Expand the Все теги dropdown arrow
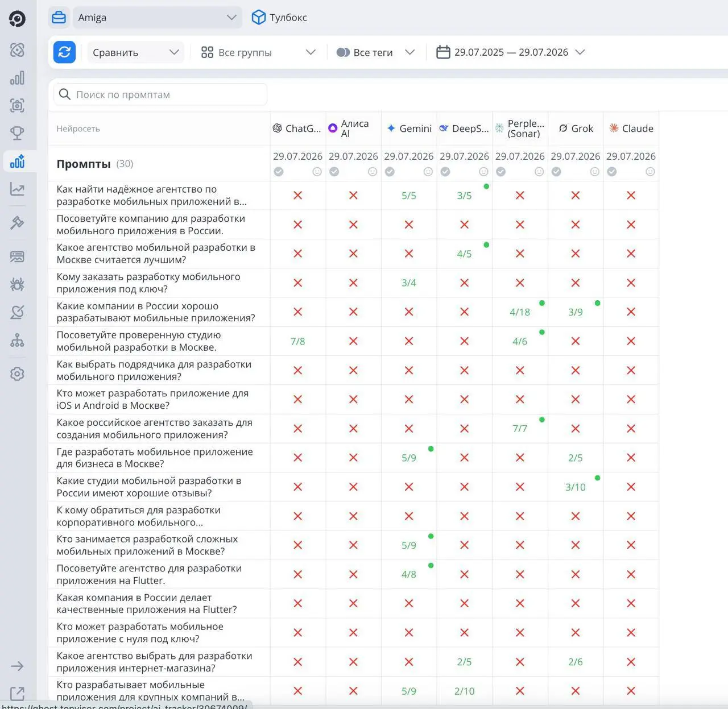This screenshot has height=709, width=728. tap(409, 52)
